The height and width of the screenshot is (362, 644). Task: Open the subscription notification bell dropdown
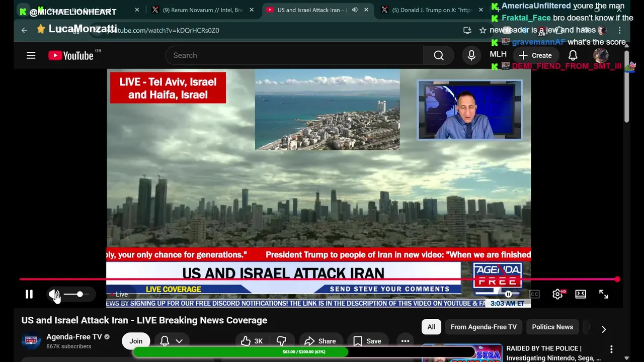tap(171, 341)
